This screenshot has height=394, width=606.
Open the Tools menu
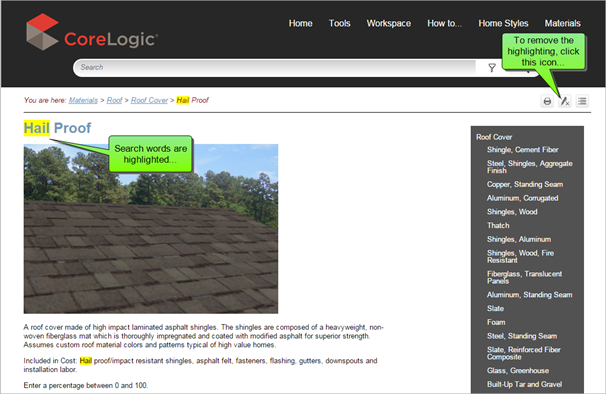point(339,24)
